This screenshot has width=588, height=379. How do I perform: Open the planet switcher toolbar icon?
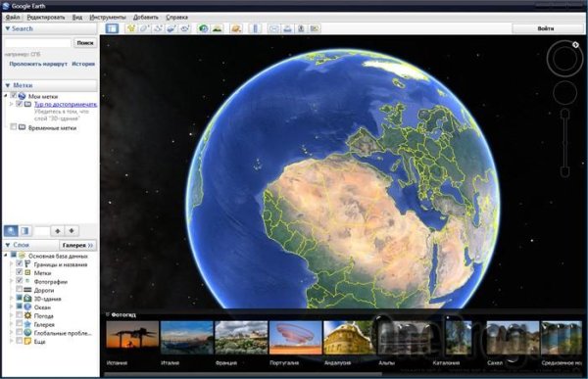(236, 28)
